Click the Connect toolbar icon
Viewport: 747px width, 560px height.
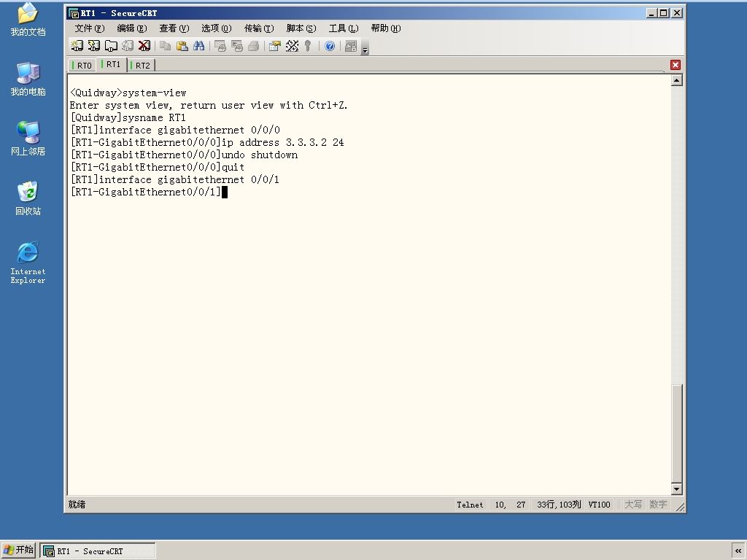coord(77,46)
